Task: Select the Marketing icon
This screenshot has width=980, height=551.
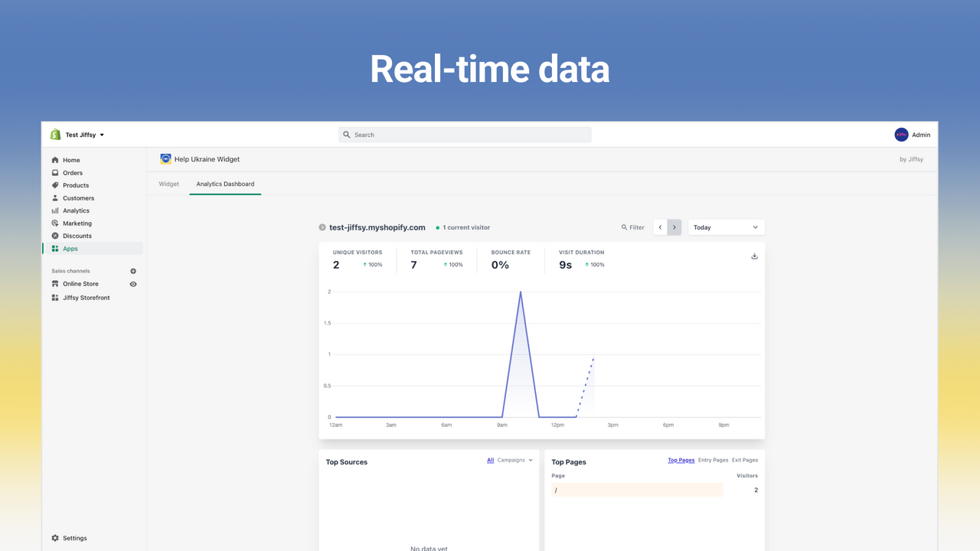Action: pyautogui.click(x=55, y=223)
